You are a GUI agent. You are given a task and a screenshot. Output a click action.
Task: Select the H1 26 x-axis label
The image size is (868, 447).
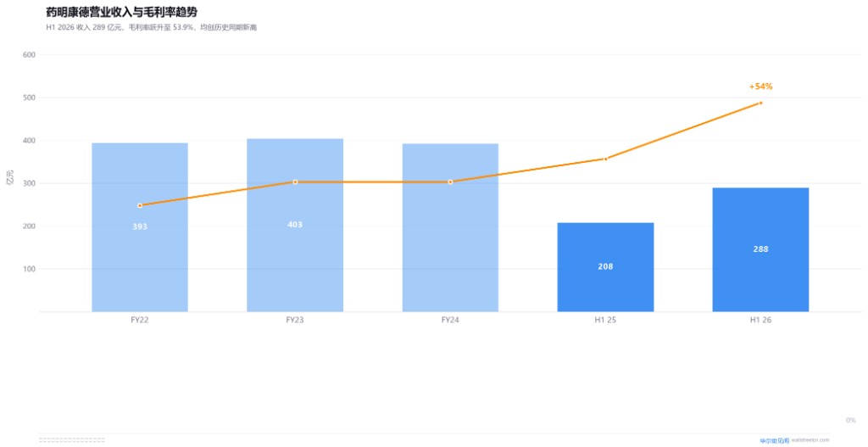[x=760, y=320]
